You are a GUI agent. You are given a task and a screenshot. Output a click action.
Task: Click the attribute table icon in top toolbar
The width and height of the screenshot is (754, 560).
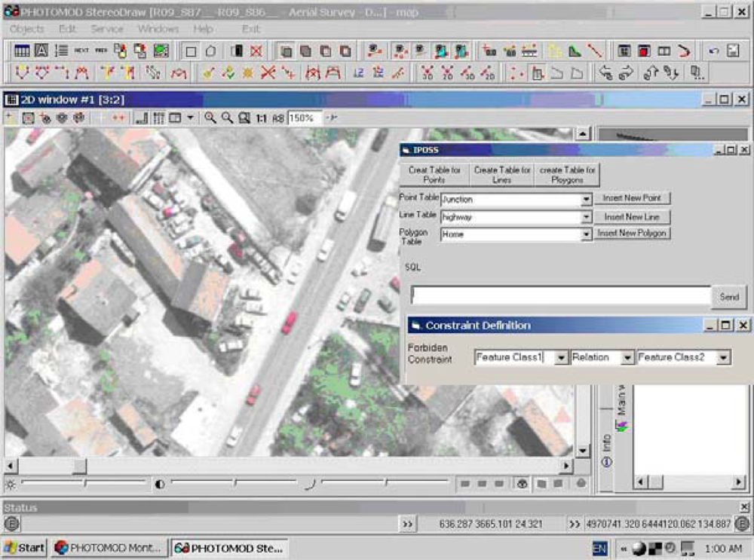coord(22,51)
